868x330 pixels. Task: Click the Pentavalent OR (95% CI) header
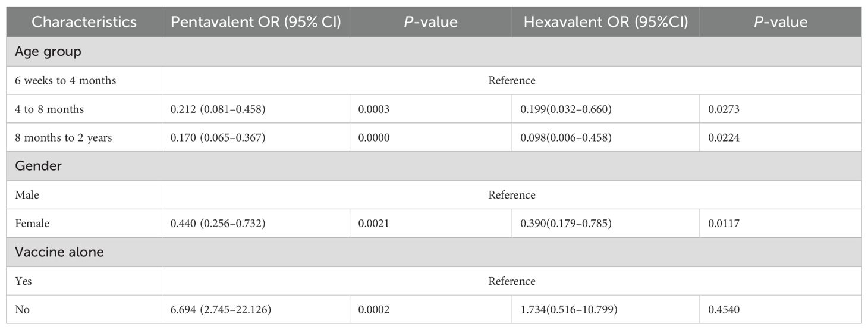click(x=256, y=22)
